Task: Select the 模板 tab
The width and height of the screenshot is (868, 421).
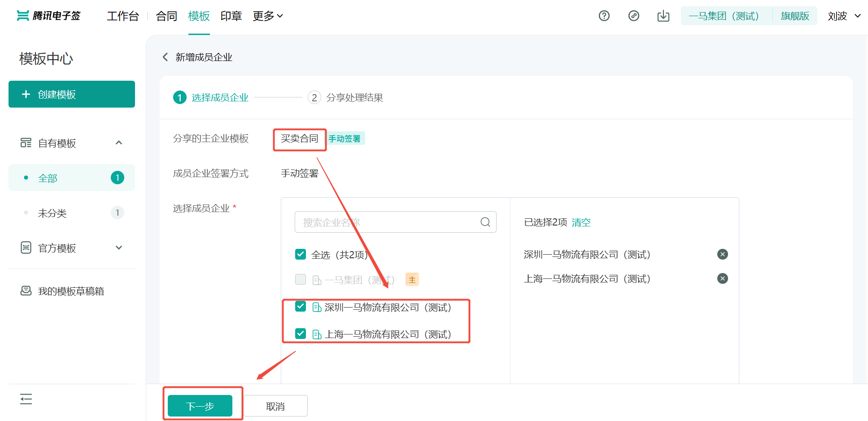Action: (199, 16)
